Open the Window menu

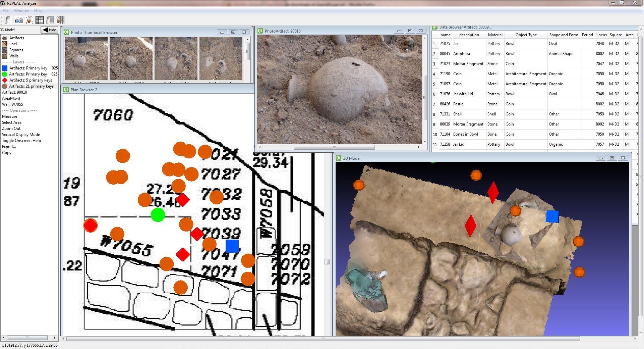[21, 10]
